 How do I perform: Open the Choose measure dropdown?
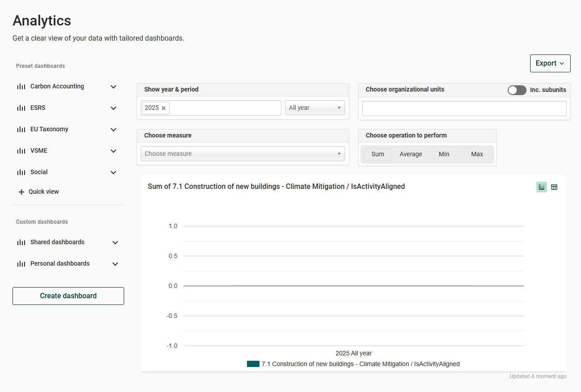point(242,154)
